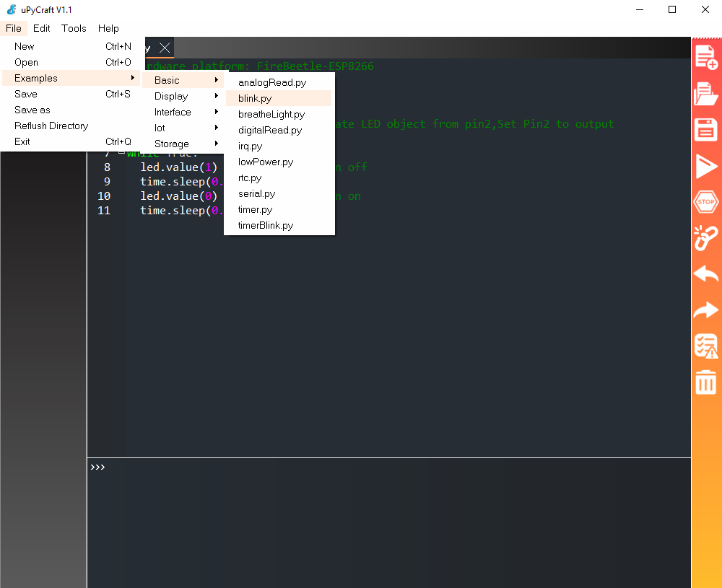Click the red STOP sign icon
The height and width of the screenshot is (588, 722).
click(705, 203)
